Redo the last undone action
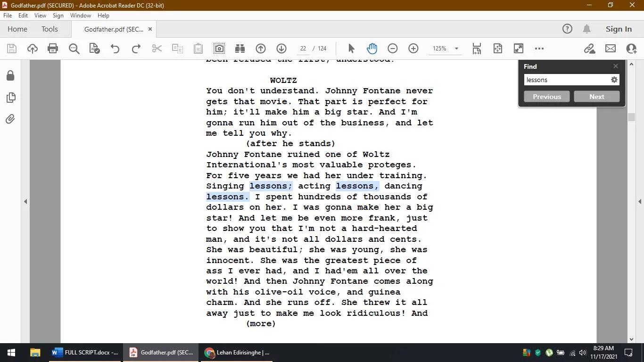 tap(136, 49)
